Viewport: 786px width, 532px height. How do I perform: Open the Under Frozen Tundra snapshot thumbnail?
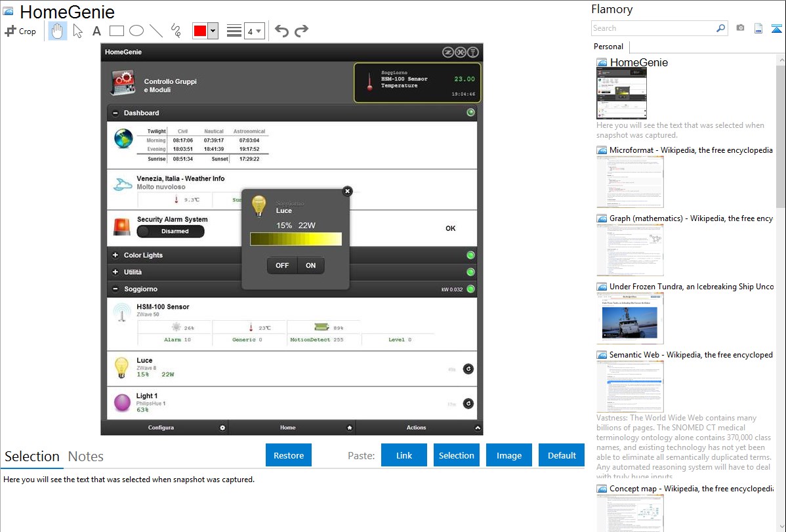point(630,318)
